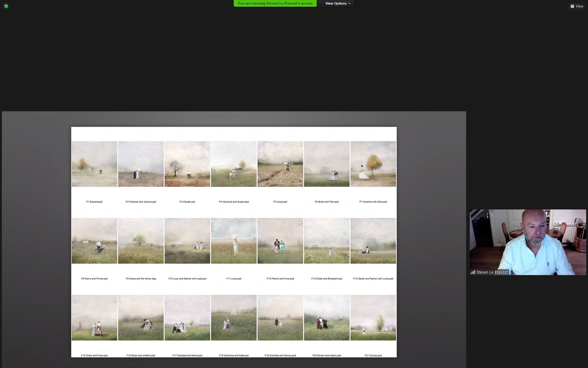Select the F6 Brian and Pam thumbnail
The image size is (588, 368).
click(x=327, y=164)
